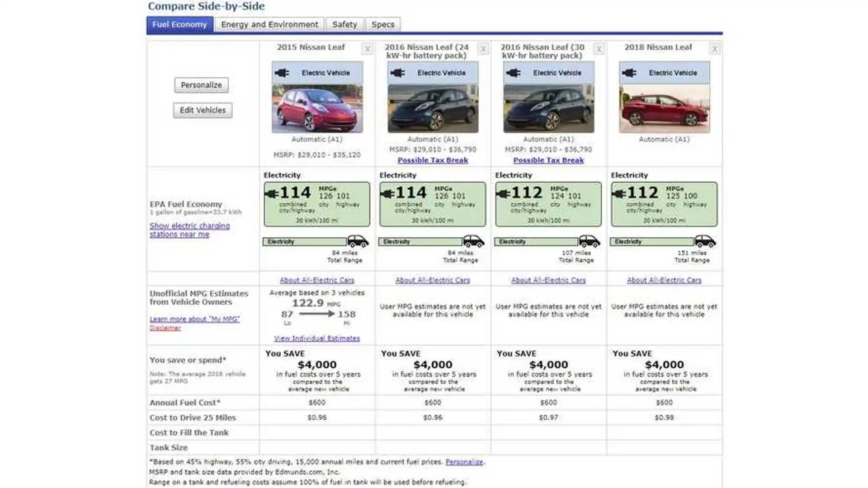Switch to the Energy and Environment tab
The width and height of the screenshot is (868, 488).
tap(269, 24)
